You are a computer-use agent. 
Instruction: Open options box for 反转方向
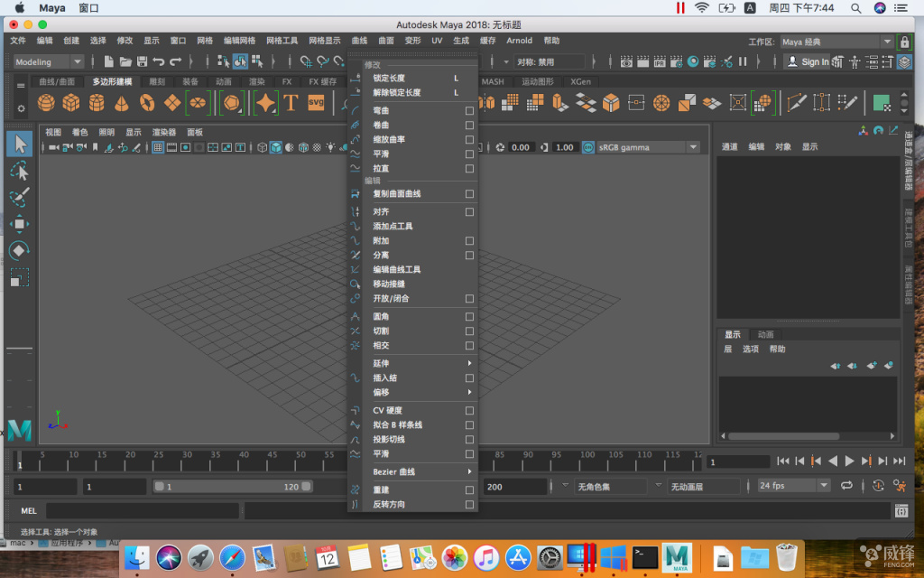[469, 505]
